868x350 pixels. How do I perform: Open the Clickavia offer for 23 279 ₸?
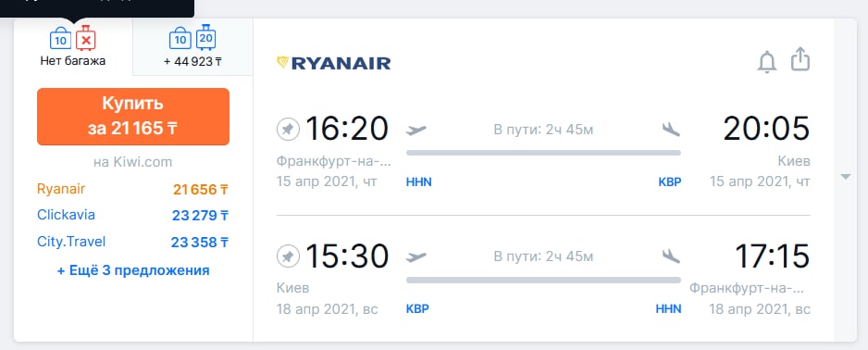pos(133,215)
